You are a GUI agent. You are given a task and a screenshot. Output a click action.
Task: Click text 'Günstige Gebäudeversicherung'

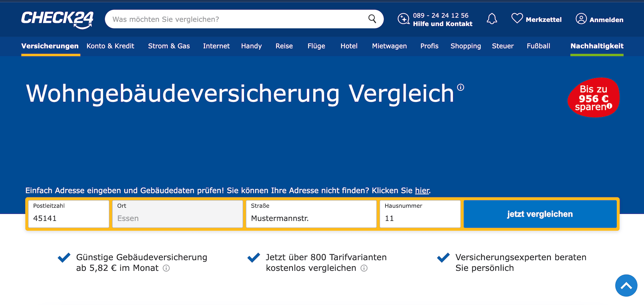tap(142, 257)
